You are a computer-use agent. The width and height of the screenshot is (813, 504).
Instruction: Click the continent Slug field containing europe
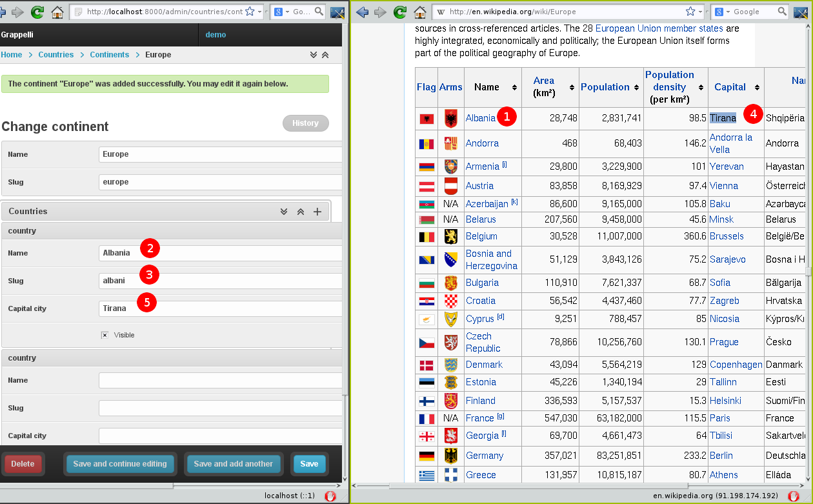[x=221, y=182]
